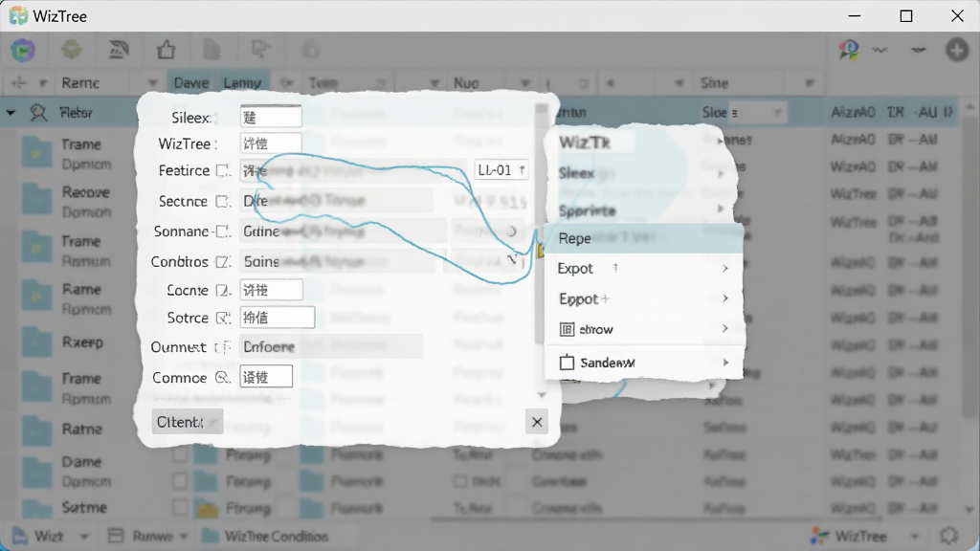Viewport: 980px width, 551px height.
Task: Click the magnifier icon beside Fleter
Action: tap(38, 113)
